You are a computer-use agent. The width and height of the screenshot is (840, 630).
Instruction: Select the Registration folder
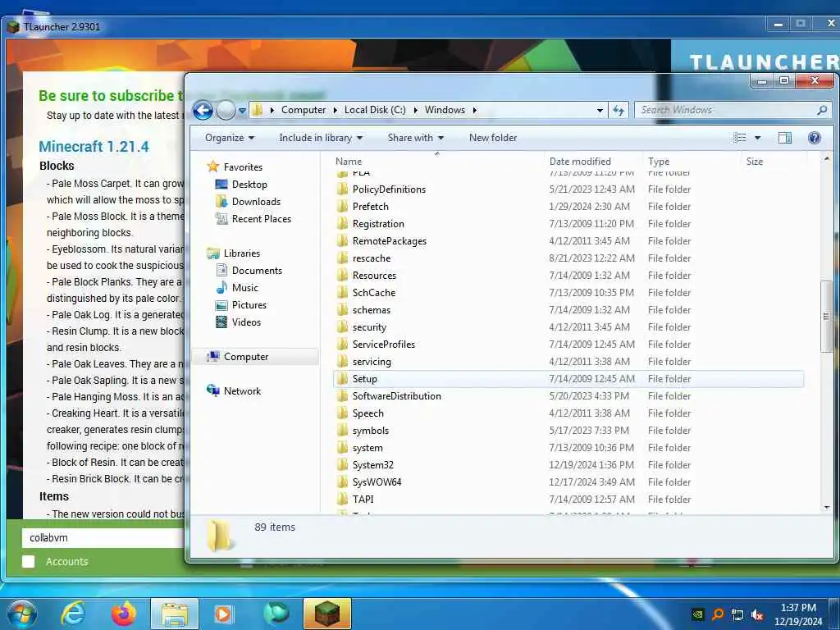(378, 223)
